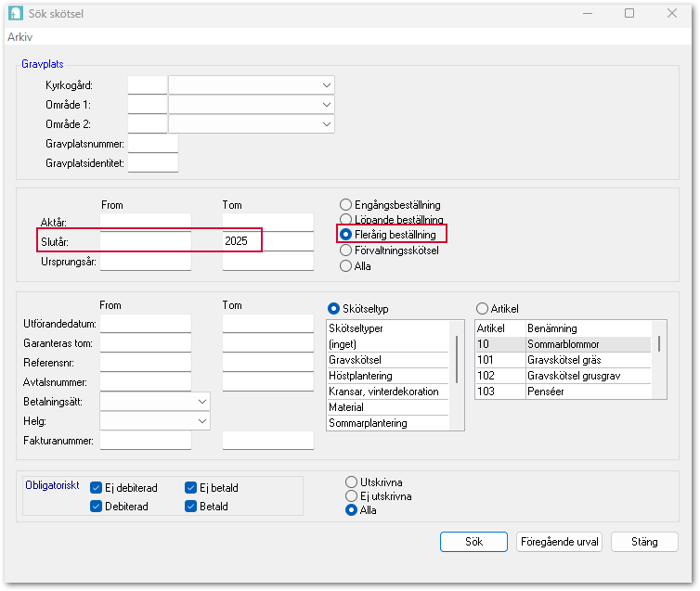Uncheck the Ej debiterad checkbox
The width and height of the screenshot is (700, 591).
[x=97, y=488]
